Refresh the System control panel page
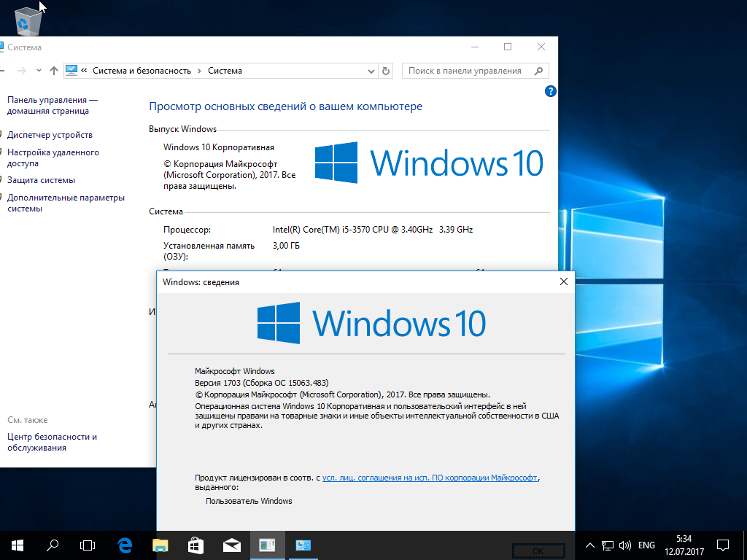Viewport: 747px width, 560px height. pyautogui.click(x=386, y=71)
